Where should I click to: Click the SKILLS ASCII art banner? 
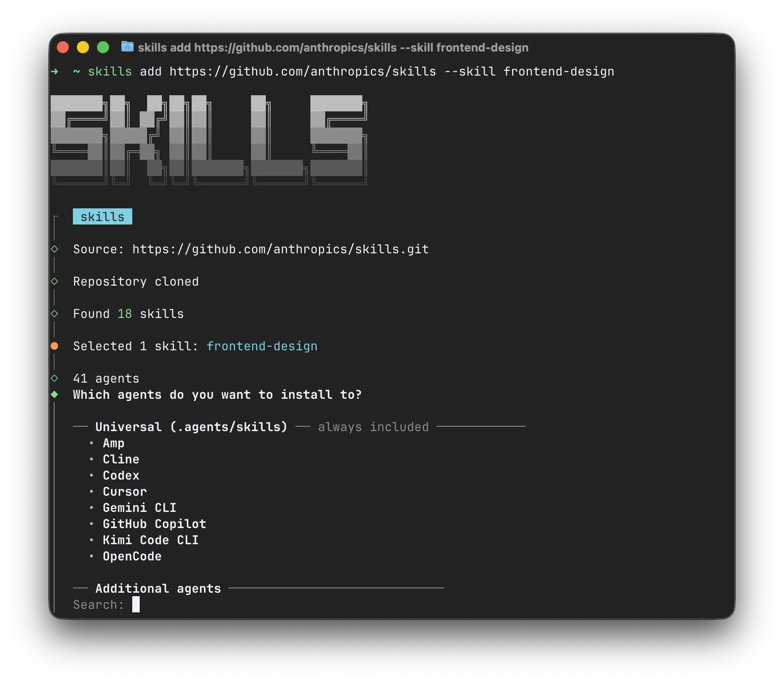211,140
